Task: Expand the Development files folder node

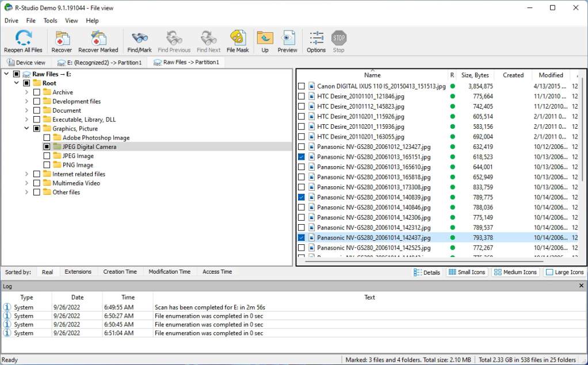Action: (26, 101)
